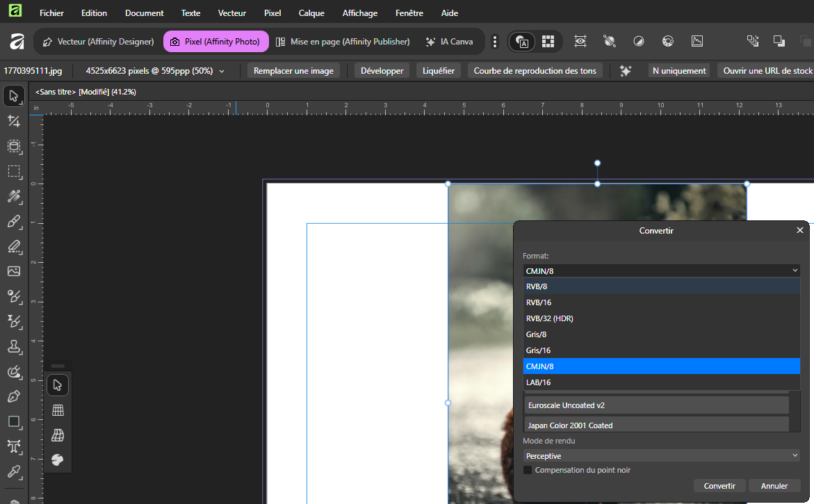Screen dimensions: 814x504
Task: Toggle the grid view button in top toolbar
Action: pos(548,42)
